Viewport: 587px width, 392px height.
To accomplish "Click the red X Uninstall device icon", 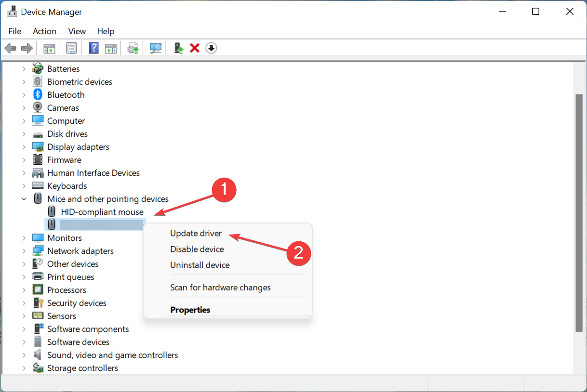I will click(195, 48).
